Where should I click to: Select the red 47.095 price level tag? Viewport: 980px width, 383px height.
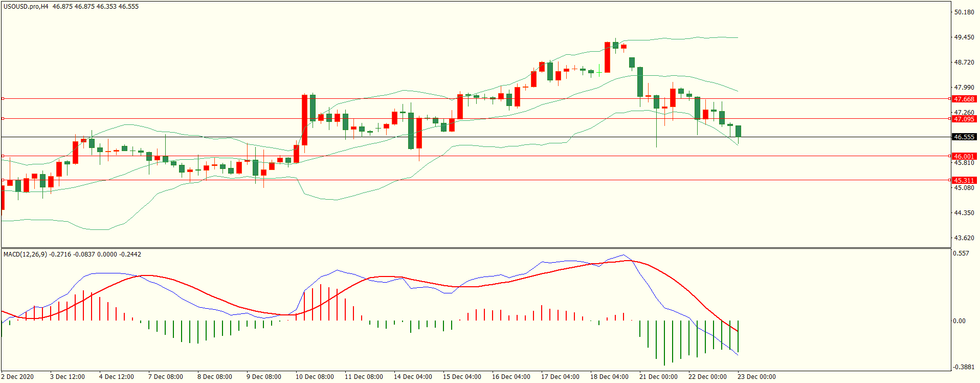pos(964,119)
